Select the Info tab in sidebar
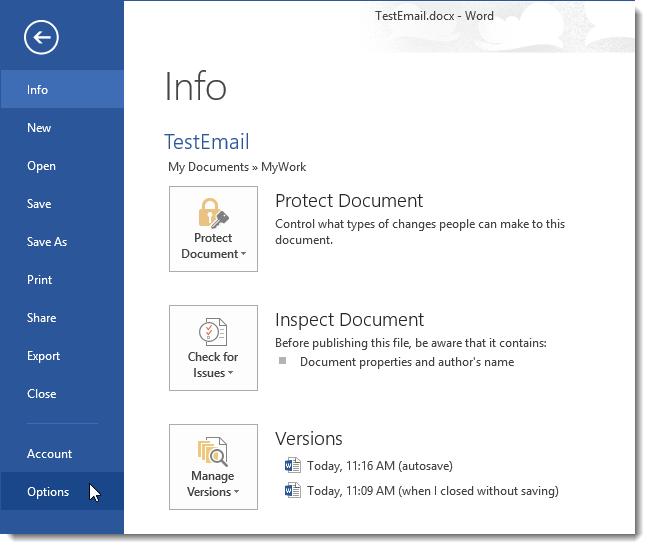650x549 pixels. [x=62, y=90]
